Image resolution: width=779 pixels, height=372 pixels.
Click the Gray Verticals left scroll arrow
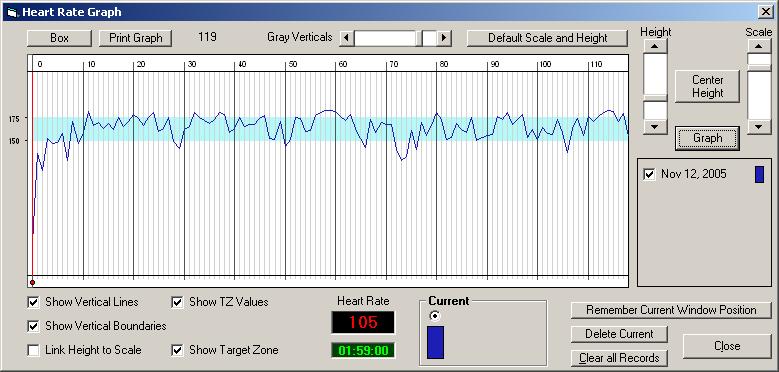pos(346,38)
